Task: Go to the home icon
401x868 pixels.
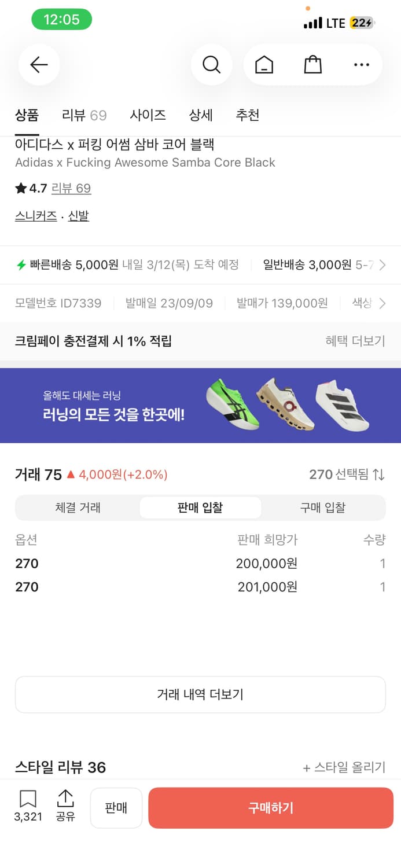Action: pyautogui.click(x=264, y=64)
